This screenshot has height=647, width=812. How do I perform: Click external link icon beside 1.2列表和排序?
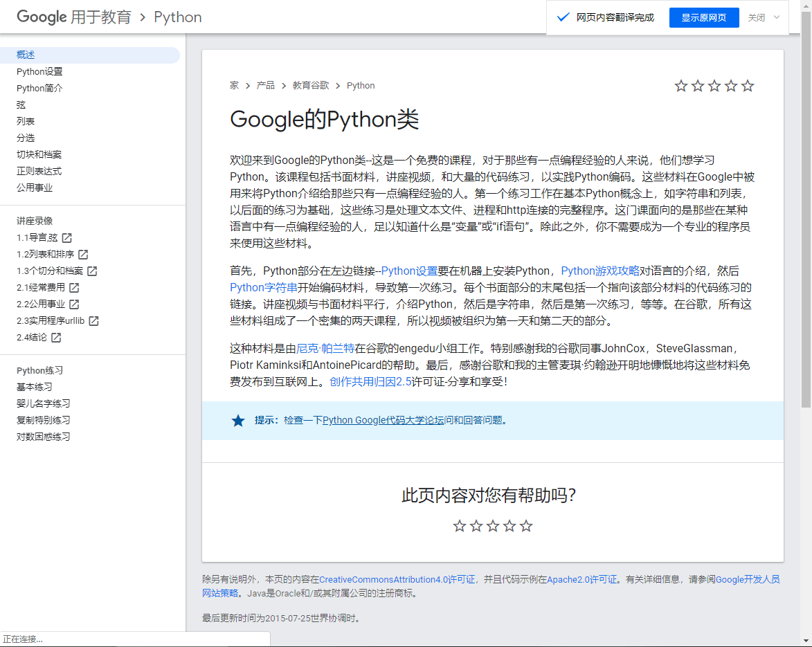[83, 255]
